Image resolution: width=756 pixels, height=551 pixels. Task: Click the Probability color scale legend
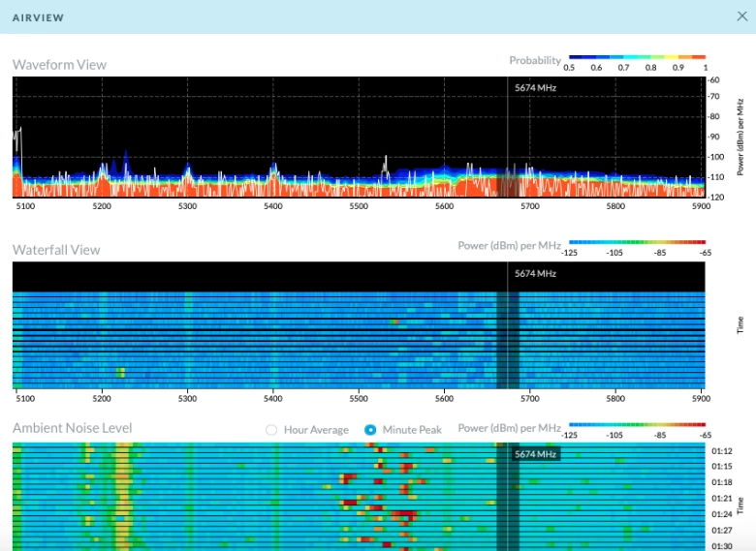coord(637,58)
